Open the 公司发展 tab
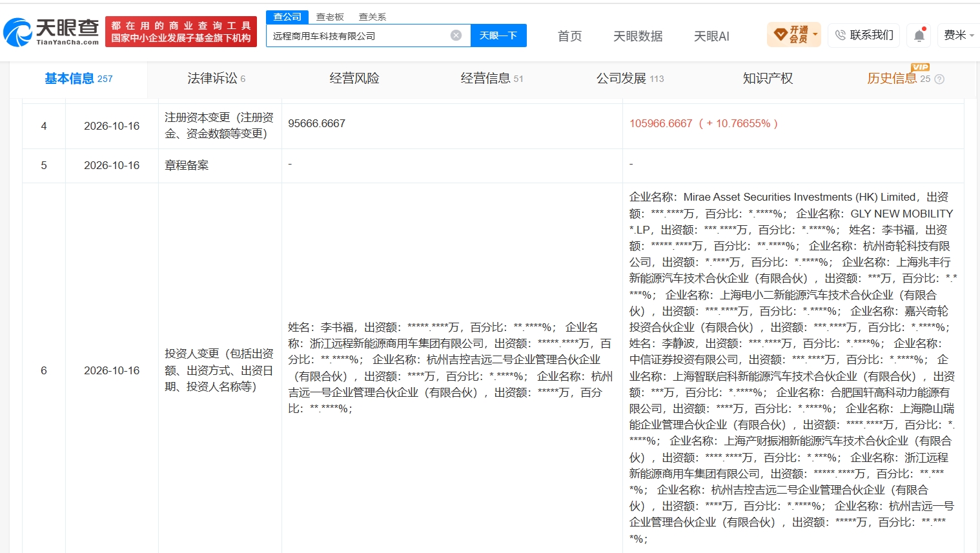 click(630, 79)
